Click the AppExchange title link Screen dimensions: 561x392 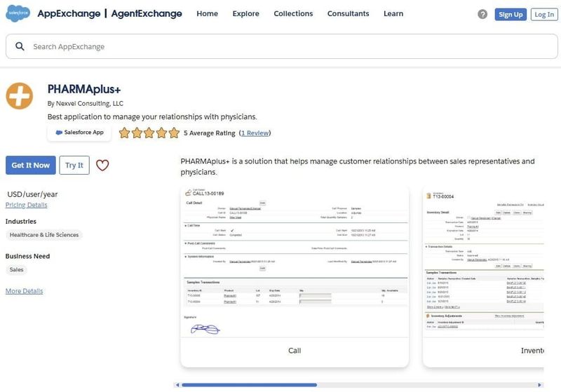pyautogui.click(x=69, y=13)
